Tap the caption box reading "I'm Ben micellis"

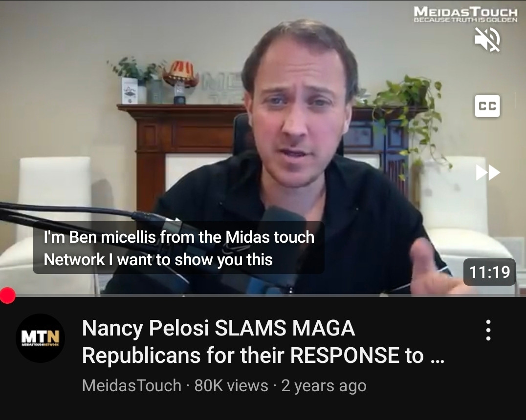tap(178, 248)
